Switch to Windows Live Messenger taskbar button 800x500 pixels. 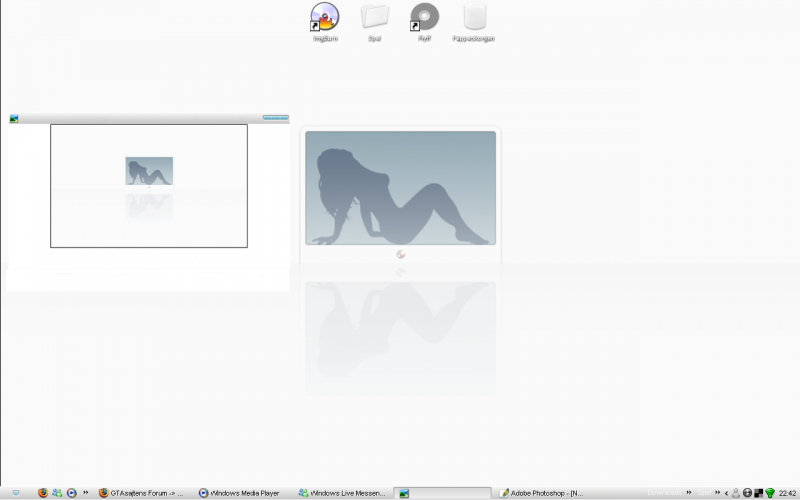pyautogui.click(x=342, y=493)
